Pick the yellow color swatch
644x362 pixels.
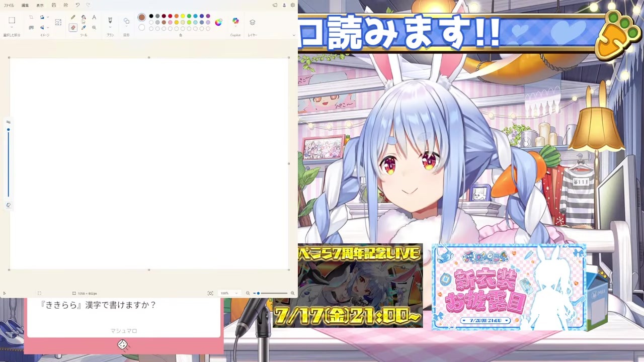tap(183, 16)
